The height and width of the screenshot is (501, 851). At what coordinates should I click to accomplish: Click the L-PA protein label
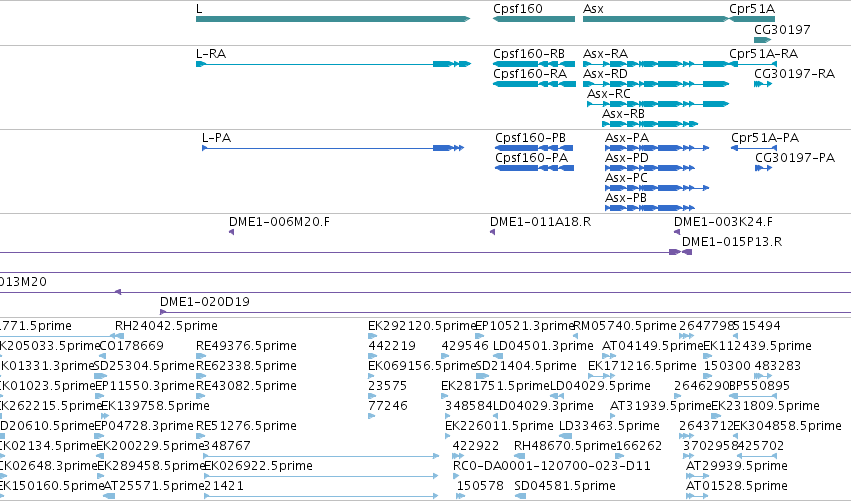point(216,138)
